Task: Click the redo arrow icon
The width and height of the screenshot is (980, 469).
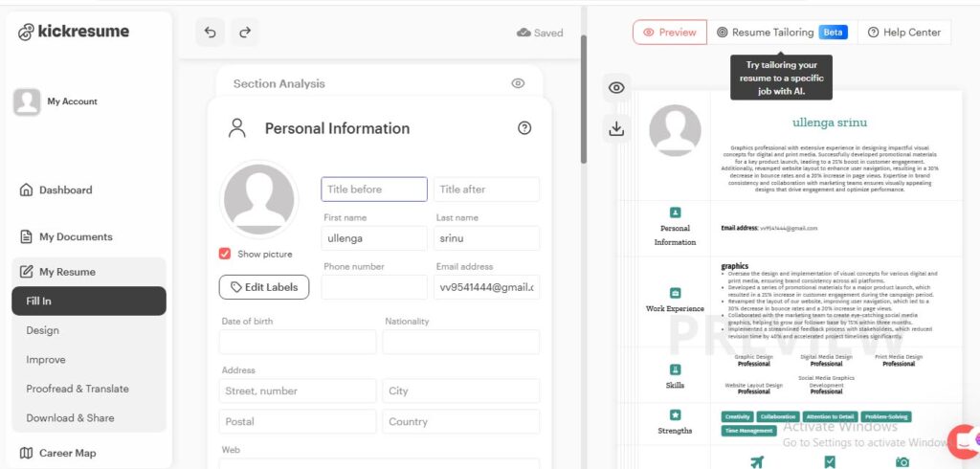Action: [x=245, y=33]
